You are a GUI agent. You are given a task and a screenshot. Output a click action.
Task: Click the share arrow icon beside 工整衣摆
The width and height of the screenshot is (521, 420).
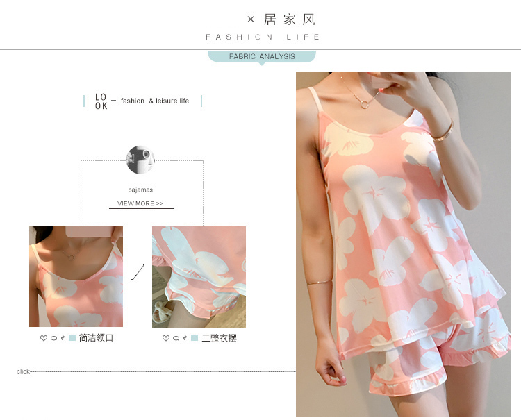185,338
